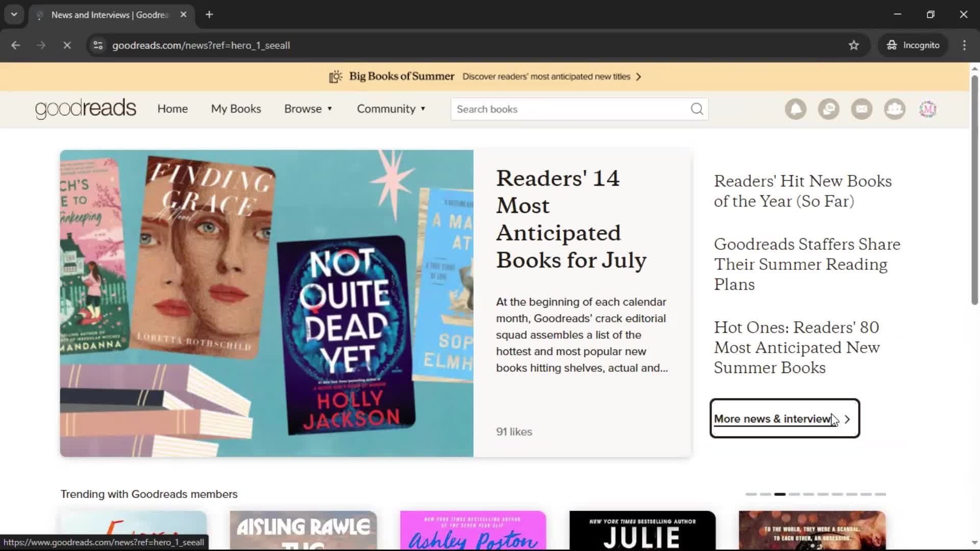
Task: Click the search magnifier icon
Action: tap(697, 109)
